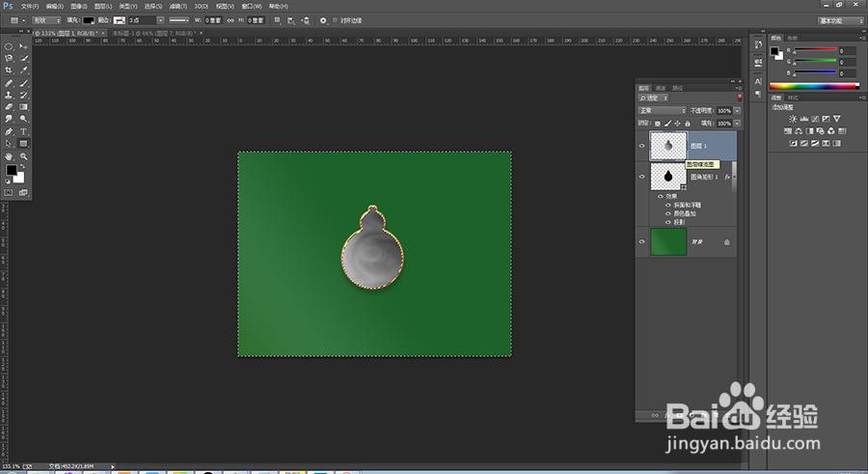Select the Eyedropper tool
Image resolution: width=868 pixels, height=474 pixels.
24,70
